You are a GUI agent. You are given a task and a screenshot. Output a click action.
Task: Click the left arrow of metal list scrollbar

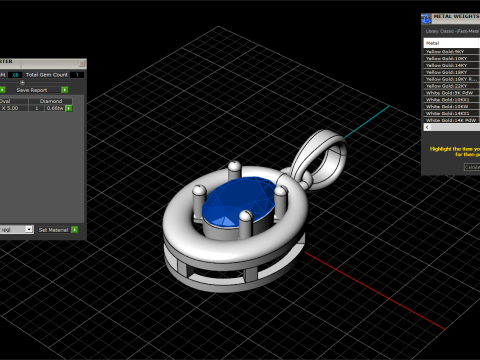pyautogui.click(x=427, y=127)
